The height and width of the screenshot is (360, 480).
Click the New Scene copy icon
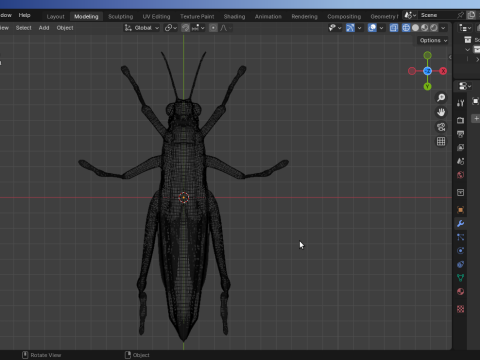coord(471,15)
